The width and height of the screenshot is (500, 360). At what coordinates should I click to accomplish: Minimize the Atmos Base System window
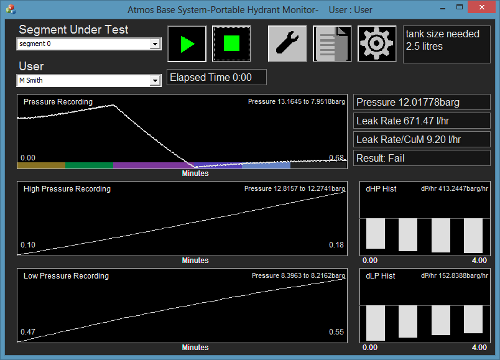click(443, 8)
